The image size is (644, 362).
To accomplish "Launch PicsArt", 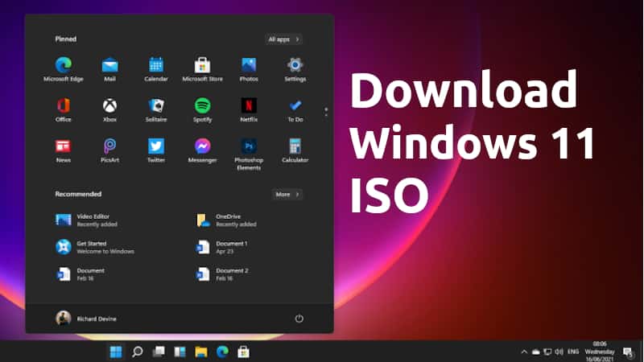I will pos(109,150).
